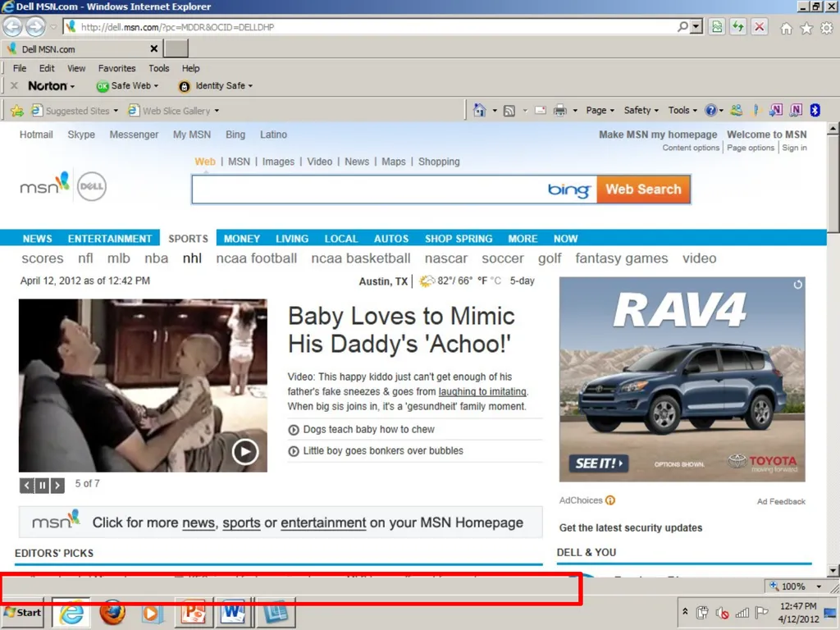Switch temperature to °C
The image size is (840, 630).
tap(496, 281)
